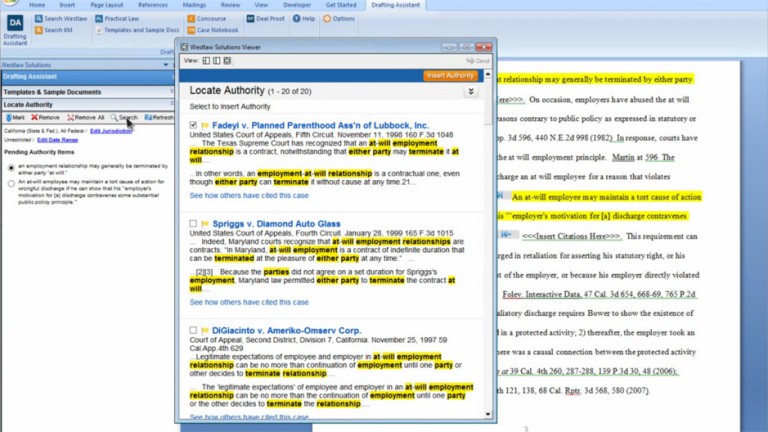Click the Options gear in ribbon

[338, 18]
